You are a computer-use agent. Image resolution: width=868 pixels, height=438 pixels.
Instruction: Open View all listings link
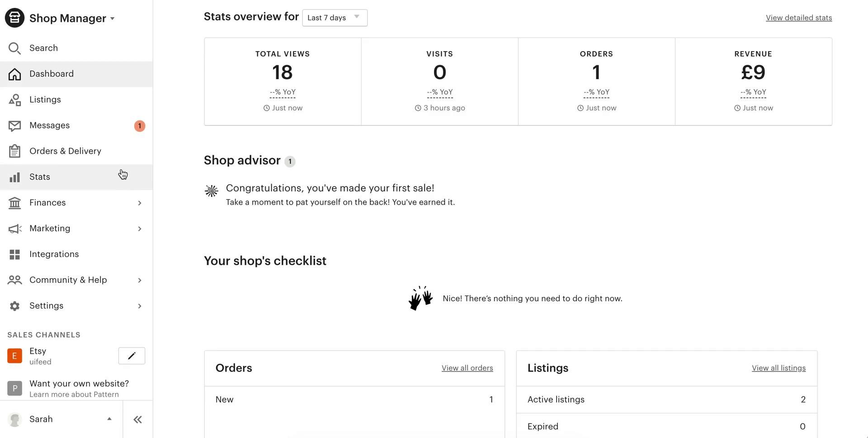[x=778, y=368]
